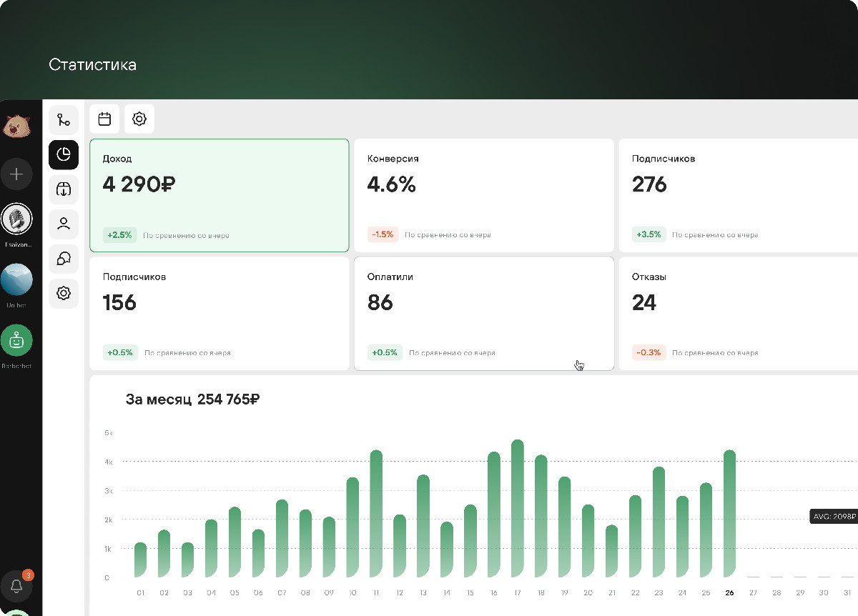Image resolution: width=858 pixels, height=616 pixels.
Task: Click the bear mascot logo
Action: point(16,127)
